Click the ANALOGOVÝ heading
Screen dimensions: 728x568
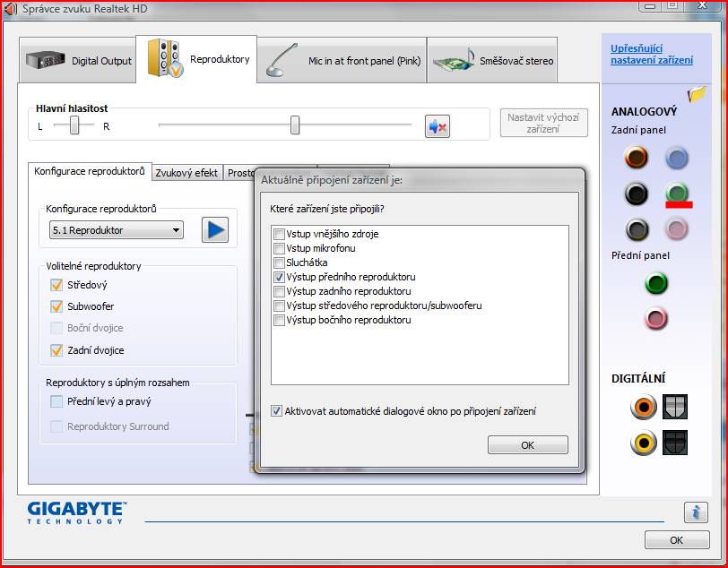[644, 111]
